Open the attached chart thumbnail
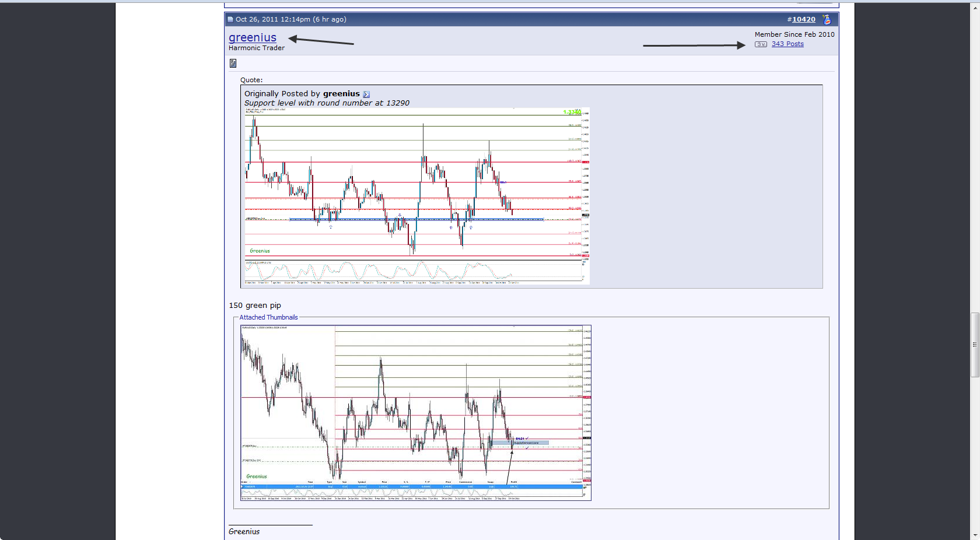This screenshot has width=980, height=540. (x=416, y=413)
